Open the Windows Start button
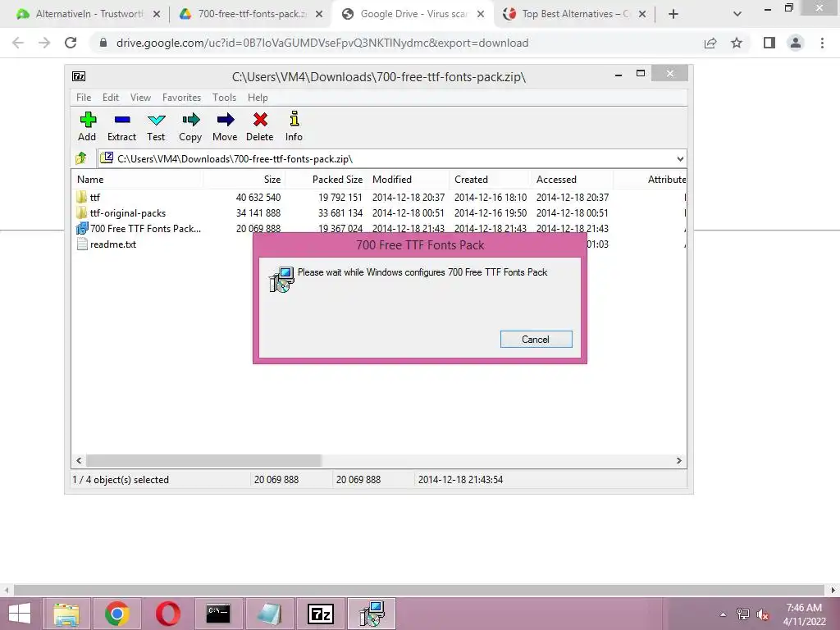Image resolution: width=840 pixels, height=630 pixels. point(20,614)
